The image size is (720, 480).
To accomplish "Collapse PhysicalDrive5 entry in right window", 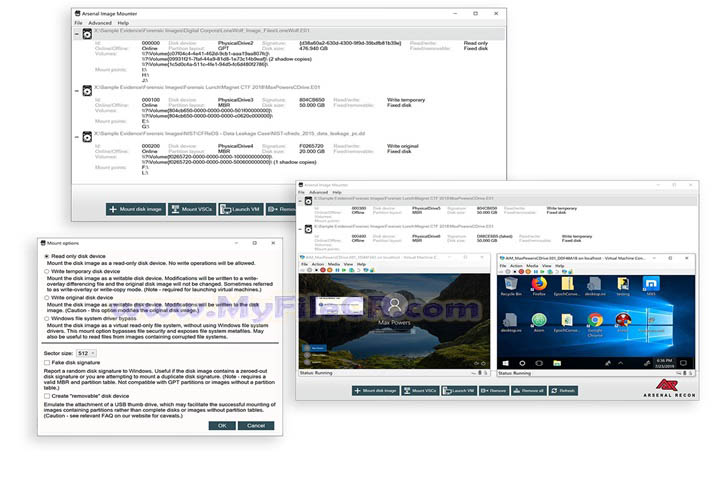I will click(x=300, y=201).
